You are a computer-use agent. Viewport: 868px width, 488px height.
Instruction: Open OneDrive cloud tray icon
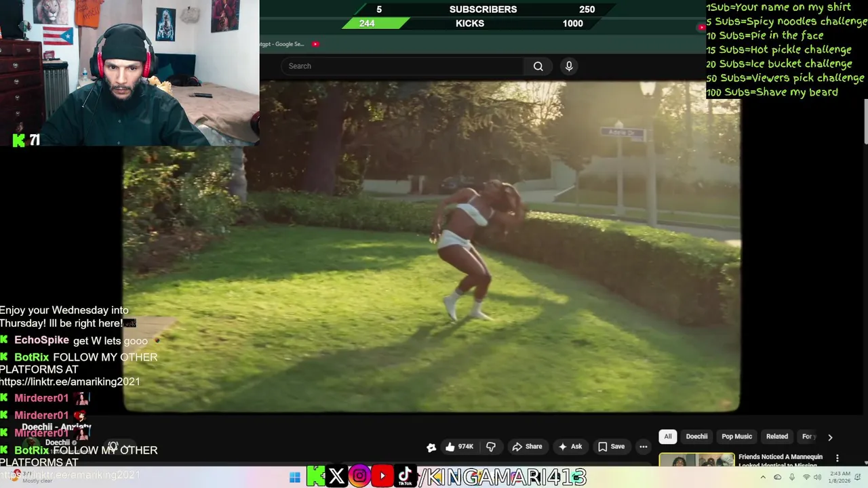(777, 477)
